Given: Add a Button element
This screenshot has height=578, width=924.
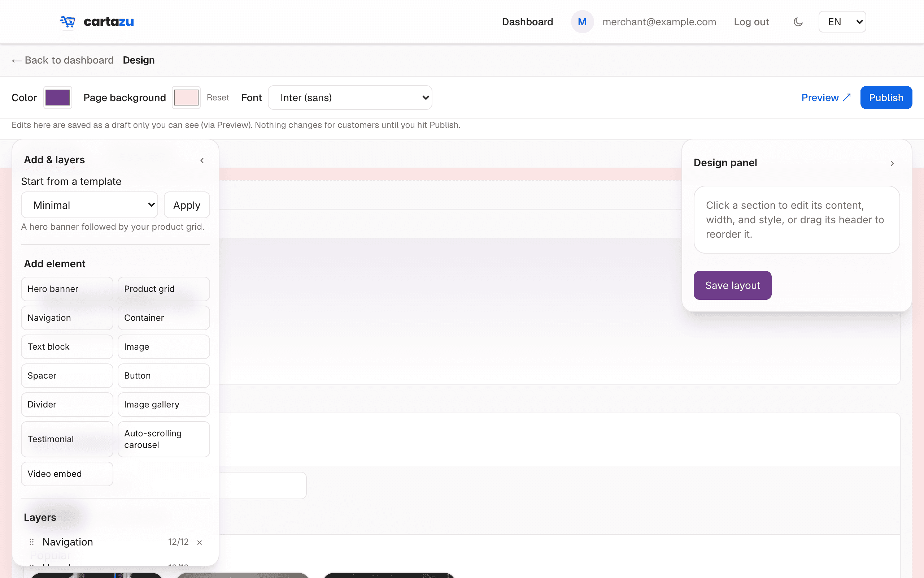Looking at the screenshot, I should [x=164, y=375].
